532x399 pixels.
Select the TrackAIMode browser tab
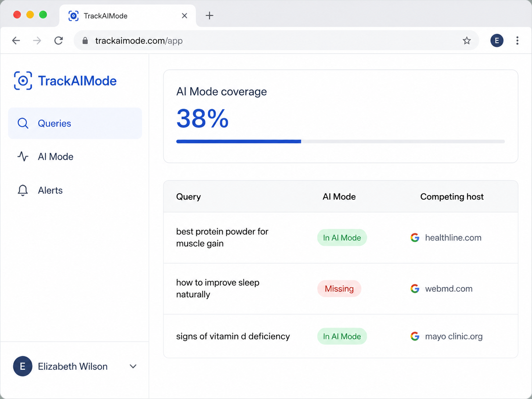[x=127, y=16]
